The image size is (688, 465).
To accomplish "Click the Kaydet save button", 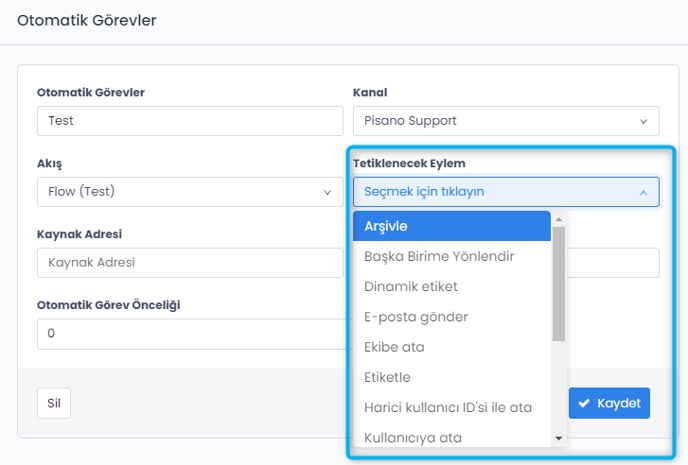I will [610, 403].
